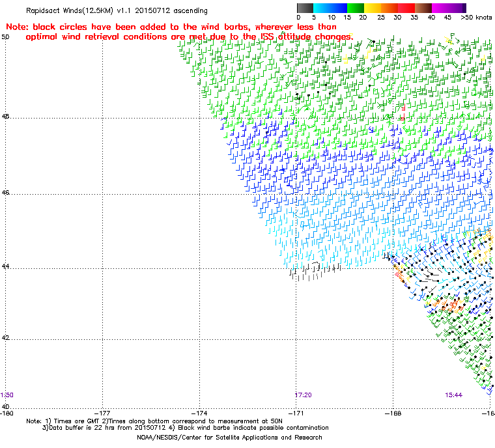Click the longitude label '-174'
This screenshot has height=448, width=495.
pyautogui.click(x=199, y=413)
